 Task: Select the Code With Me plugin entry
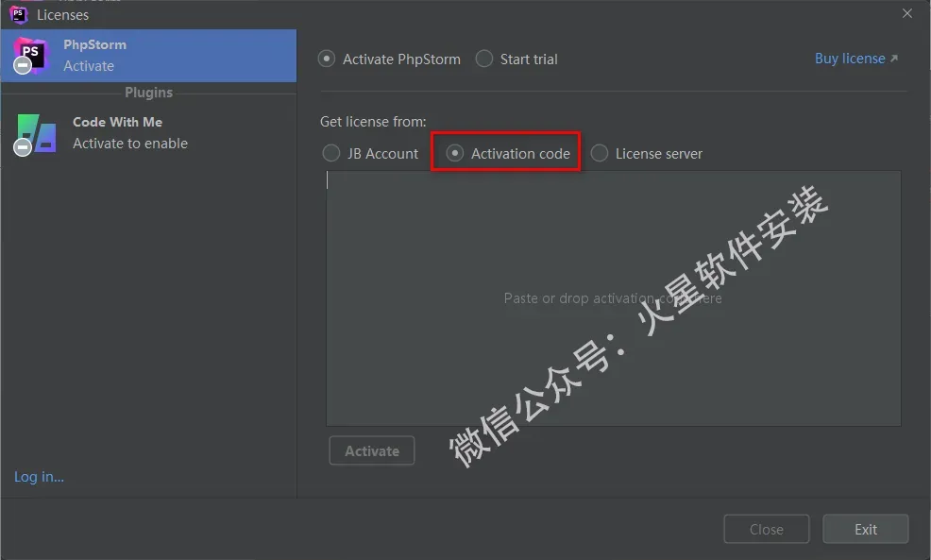pyautogui.click(x=148, y=133)
